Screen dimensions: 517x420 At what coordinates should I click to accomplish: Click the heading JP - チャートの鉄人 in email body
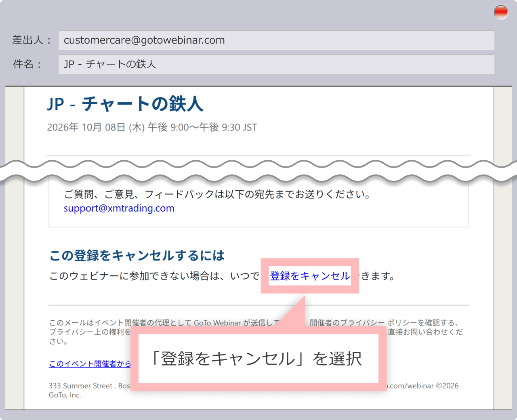pos(125,104)
